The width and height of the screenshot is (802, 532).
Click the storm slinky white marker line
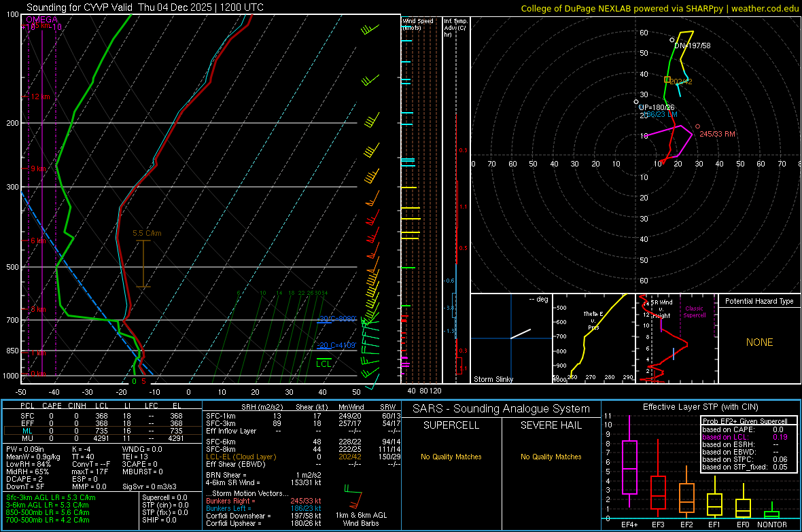pos(521,334)
